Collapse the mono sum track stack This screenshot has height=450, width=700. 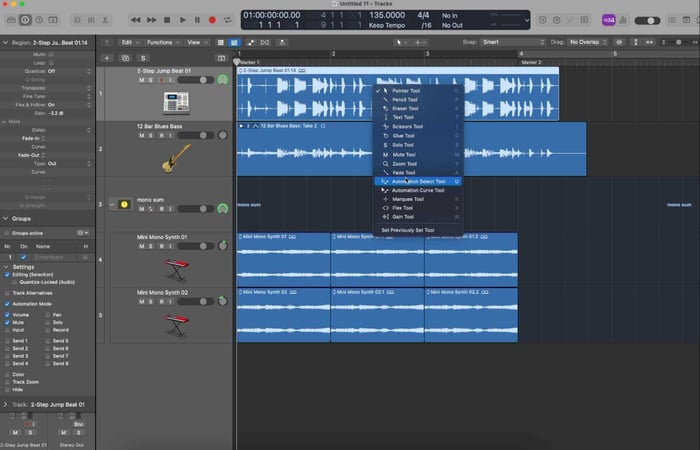112,204
